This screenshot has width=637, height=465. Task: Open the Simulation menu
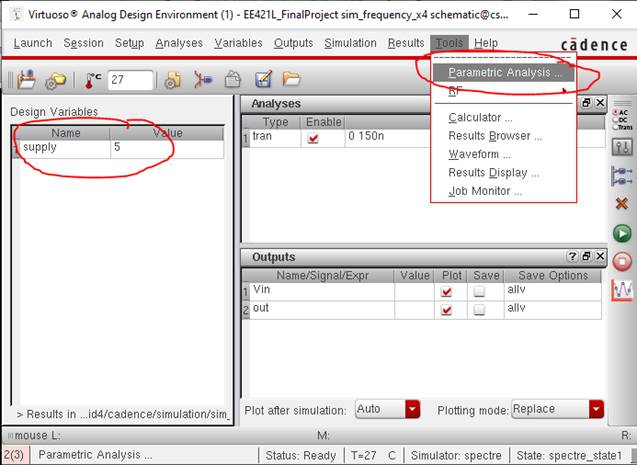point(350,43)
